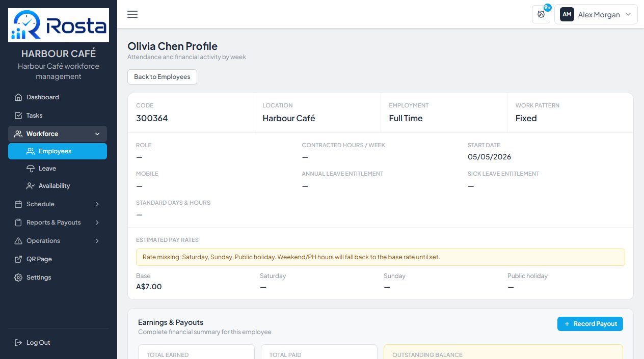This screenshot has height=359, width=644.
Task: Click the Operations warning triangle icon
Action: click(x=18, y=241)
